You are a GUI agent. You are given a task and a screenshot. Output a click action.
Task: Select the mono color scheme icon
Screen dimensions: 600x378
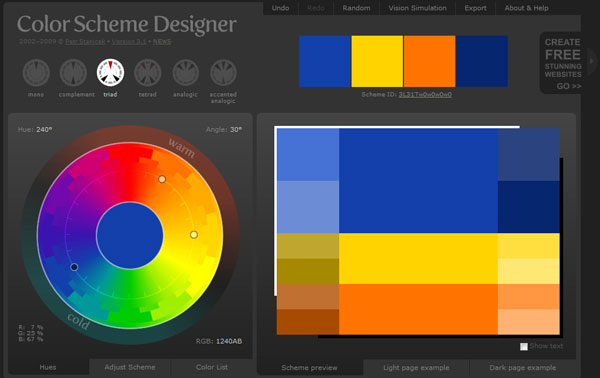[36, 73]
